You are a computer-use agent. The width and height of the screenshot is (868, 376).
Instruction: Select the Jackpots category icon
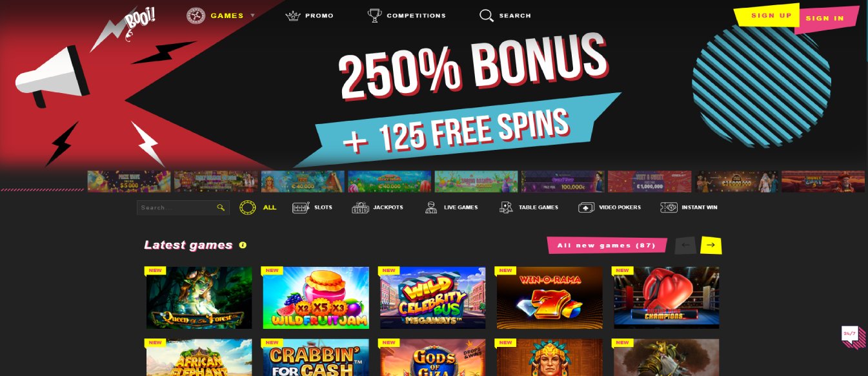(360, 208)
